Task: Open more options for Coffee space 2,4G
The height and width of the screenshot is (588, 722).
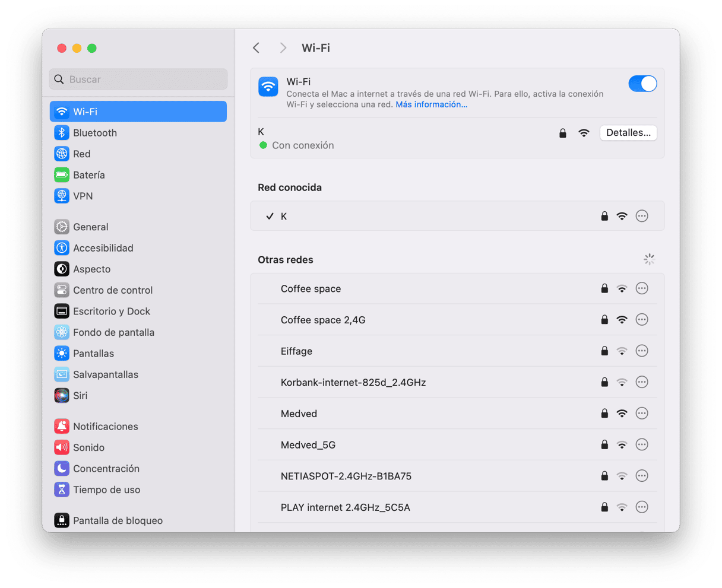Action: pyautogui.click(x=642, y=320)
